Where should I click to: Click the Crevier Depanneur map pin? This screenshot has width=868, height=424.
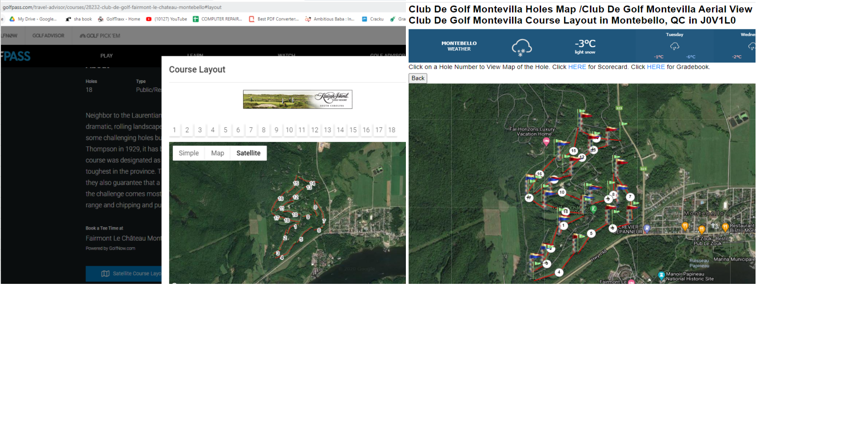[647, 229]
